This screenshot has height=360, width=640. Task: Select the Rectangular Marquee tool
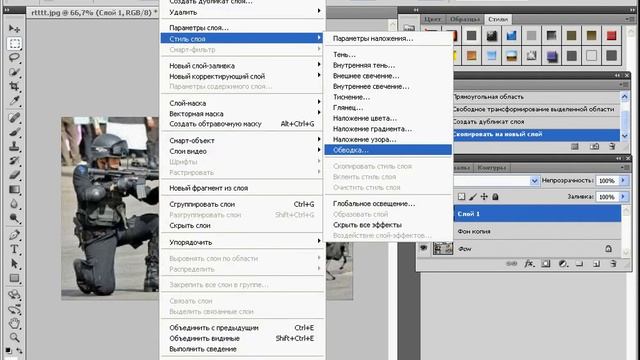point(14,43)
